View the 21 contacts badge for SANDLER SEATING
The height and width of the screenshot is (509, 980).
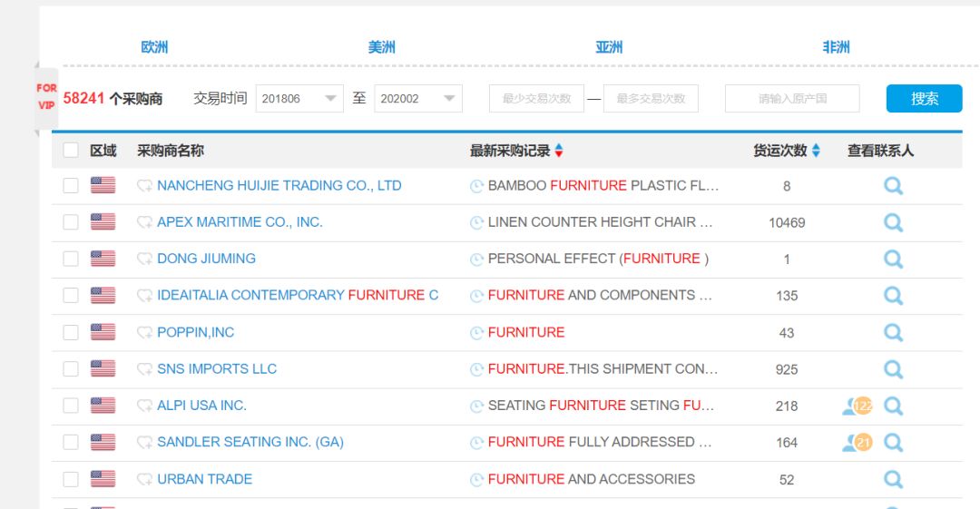857,443
